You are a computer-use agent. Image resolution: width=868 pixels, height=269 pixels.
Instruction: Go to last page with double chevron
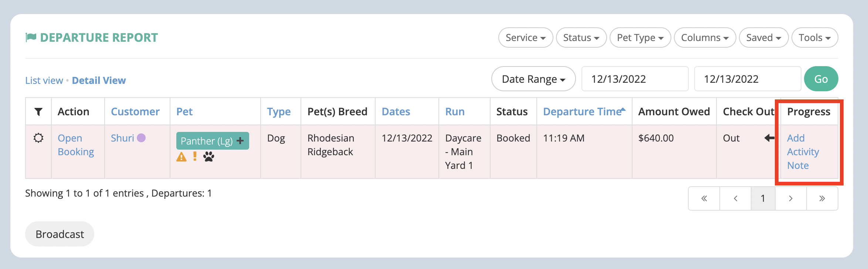click(822, 198)
